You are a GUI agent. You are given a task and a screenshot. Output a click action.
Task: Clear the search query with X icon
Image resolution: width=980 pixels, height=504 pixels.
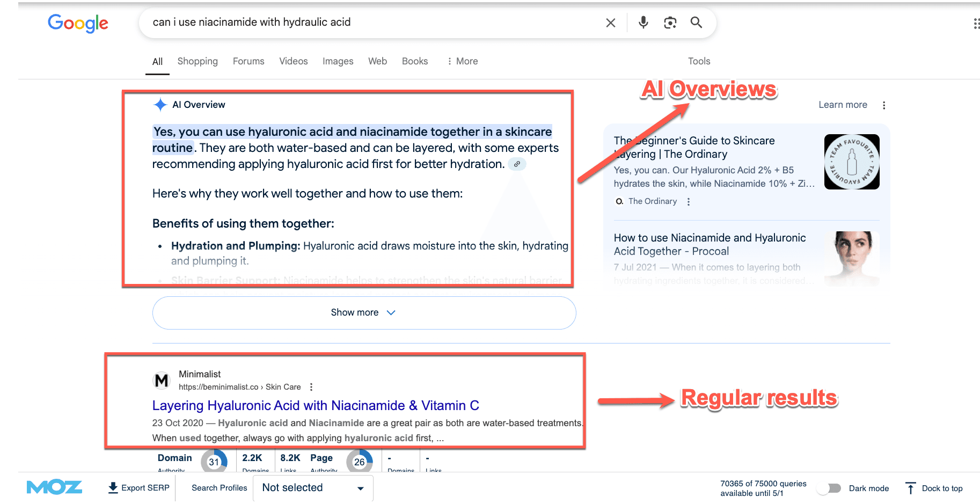pyautogui.click(x=610, y=23)
